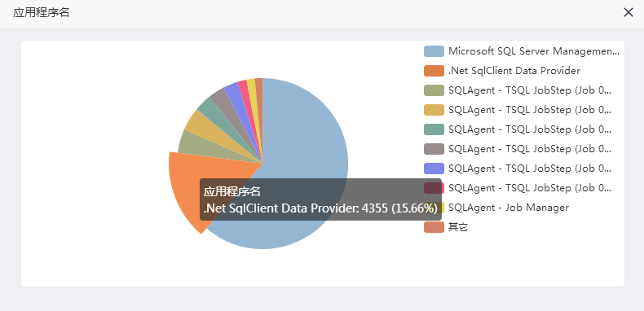Toggle the orange .Net SqlClient legend swatch

(434, 71)
